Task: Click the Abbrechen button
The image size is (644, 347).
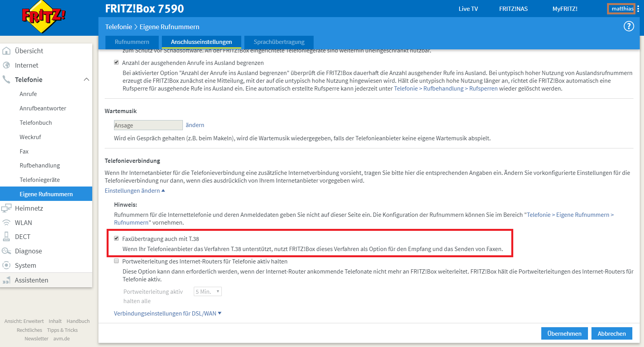Action: [612, 333]
